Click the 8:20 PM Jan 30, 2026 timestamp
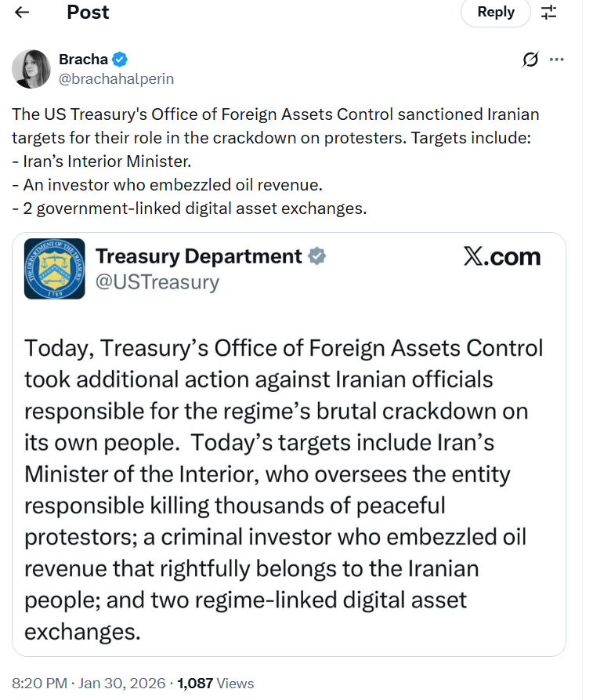Viewport: 611px width, 700px height. [x=89, y=684]
